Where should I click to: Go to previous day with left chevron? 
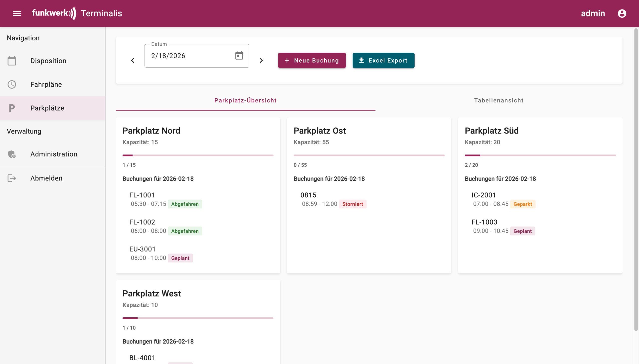click(133, 60)
